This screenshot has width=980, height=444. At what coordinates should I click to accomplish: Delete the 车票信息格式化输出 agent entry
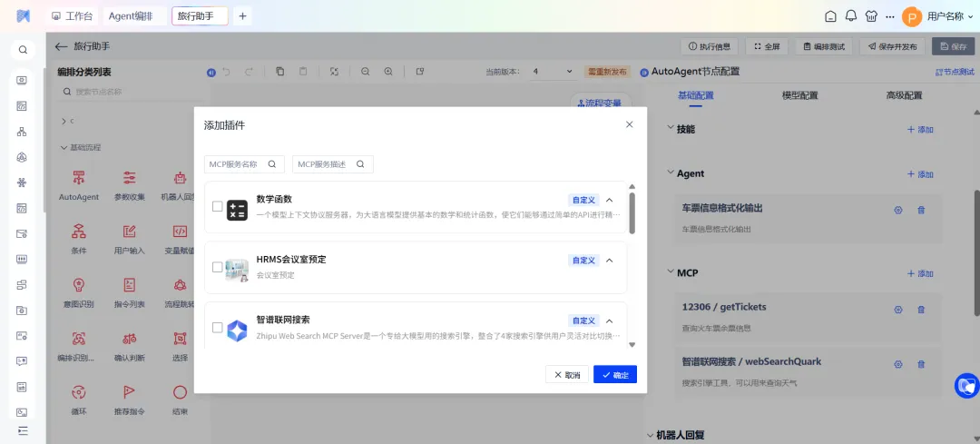click(921, 210)
